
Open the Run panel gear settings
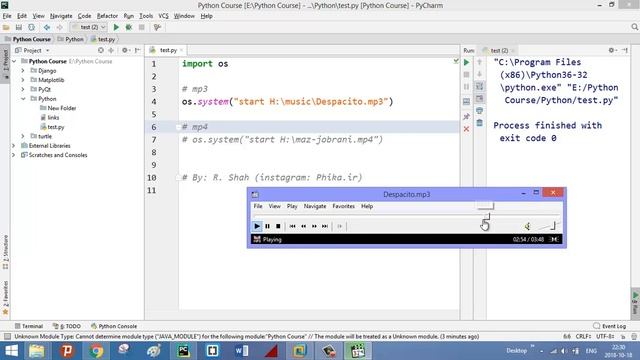click(x=612, y=50)
